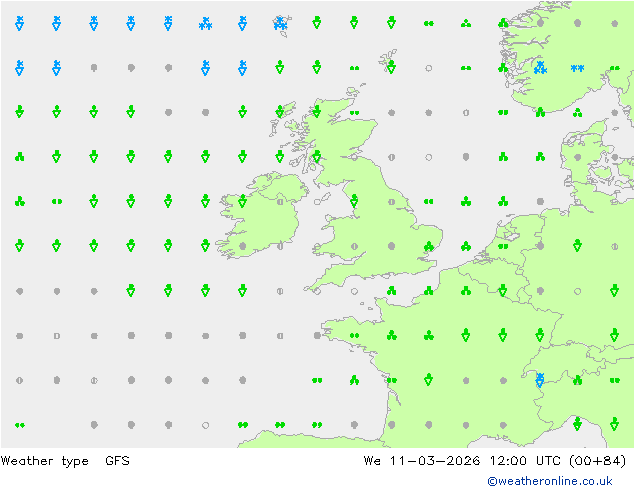634x490 pixels.
Task: Click the blue snow shower symbol over the Alps
Action: (x=540, y=380)
